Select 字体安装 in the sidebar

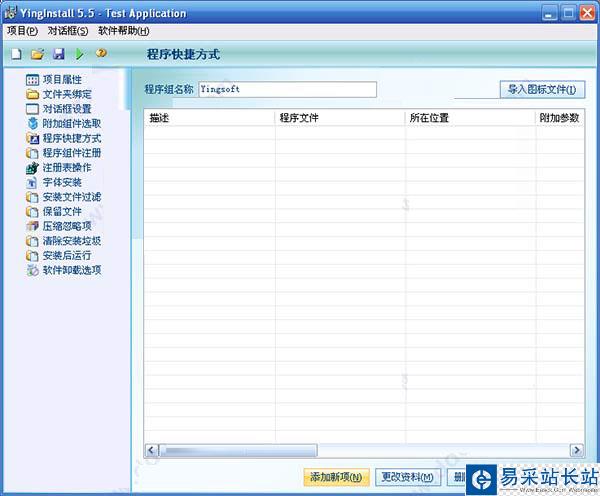click(x=62, y=183)
